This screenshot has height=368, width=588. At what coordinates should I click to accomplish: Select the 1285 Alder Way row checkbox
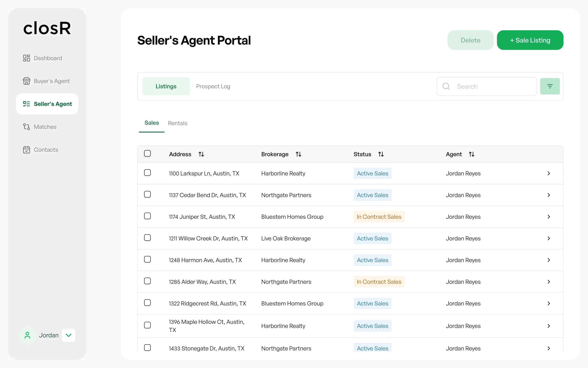(x=147, y=281)
